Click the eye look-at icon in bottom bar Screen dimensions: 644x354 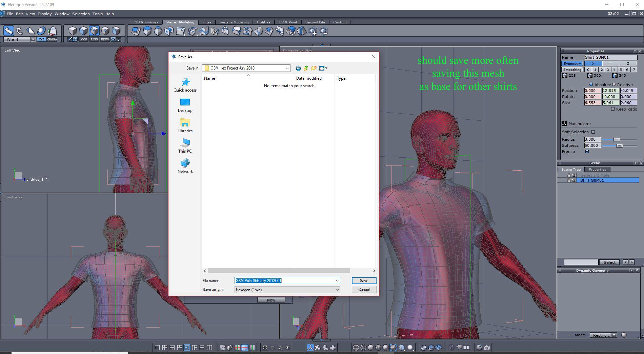point(287,348)
